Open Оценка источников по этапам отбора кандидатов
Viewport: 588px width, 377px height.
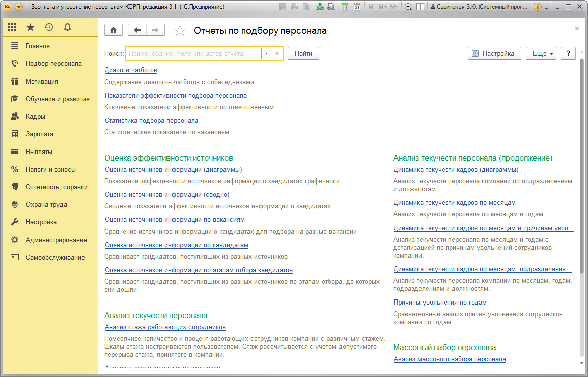click(x=198, y=270)
